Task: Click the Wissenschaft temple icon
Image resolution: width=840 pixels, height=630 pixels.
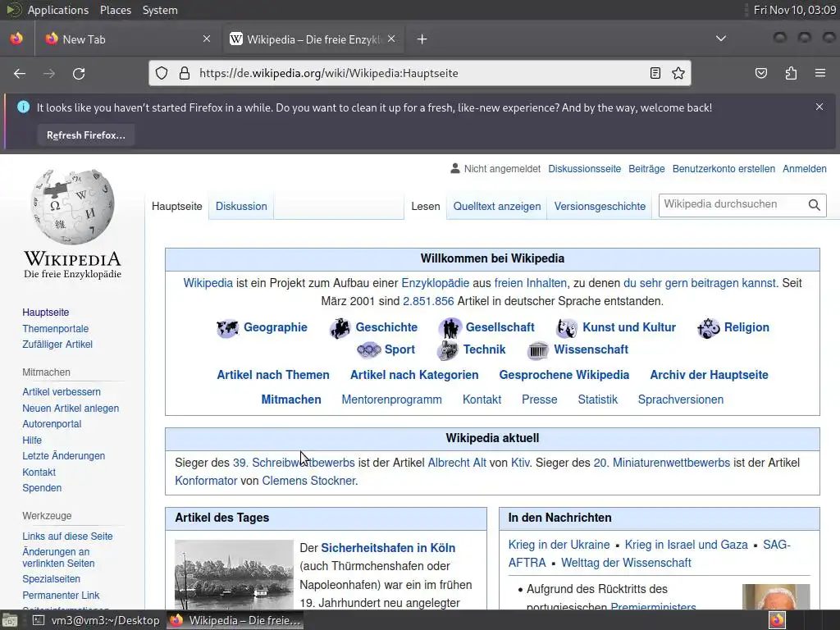Action: [538, 350]
